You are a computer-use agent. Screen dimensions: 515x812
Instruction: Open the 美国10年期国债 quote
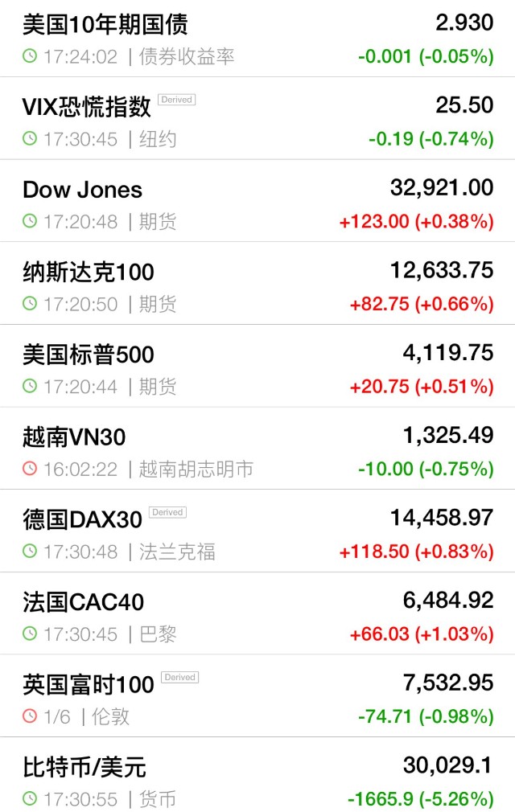coord(105,25)
